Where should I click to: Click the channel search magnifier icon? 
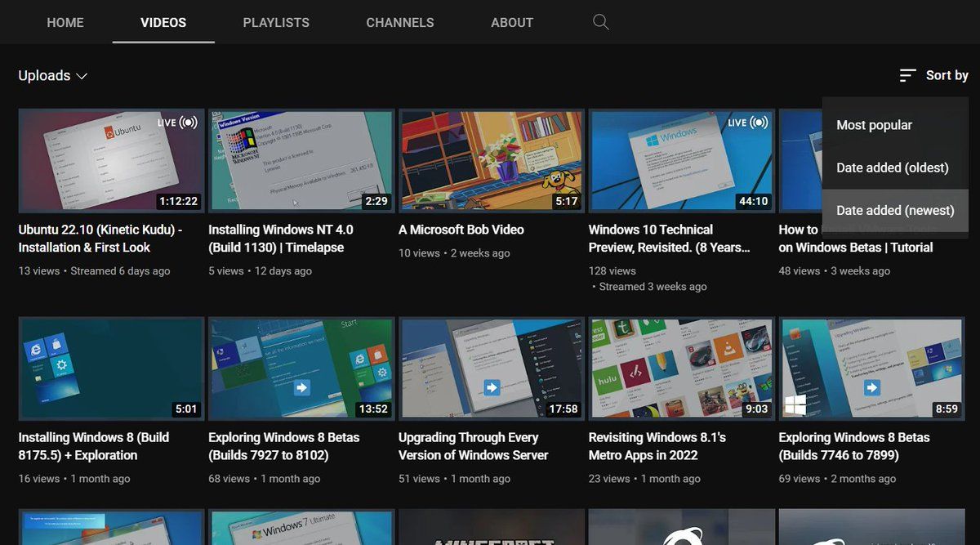[x=601, y=22]
